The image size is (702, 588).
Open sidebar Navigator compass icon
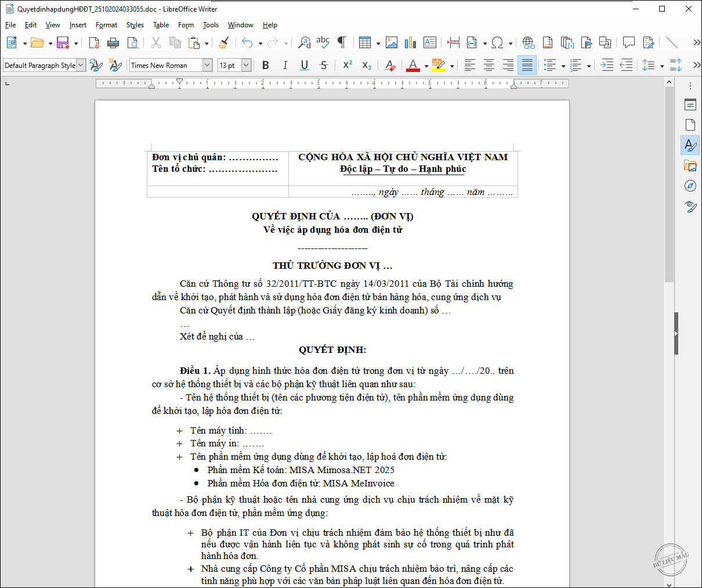click(x=690, y=186)
